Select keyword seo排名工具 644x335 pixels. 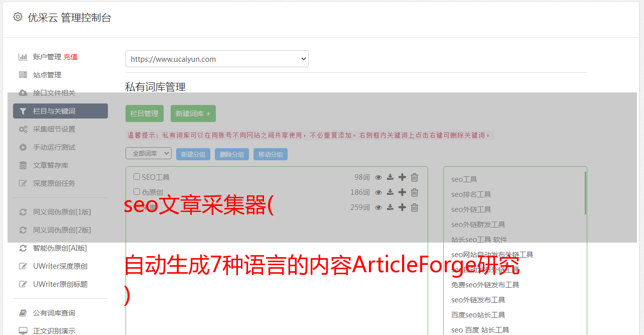click(x=471, y=194)
